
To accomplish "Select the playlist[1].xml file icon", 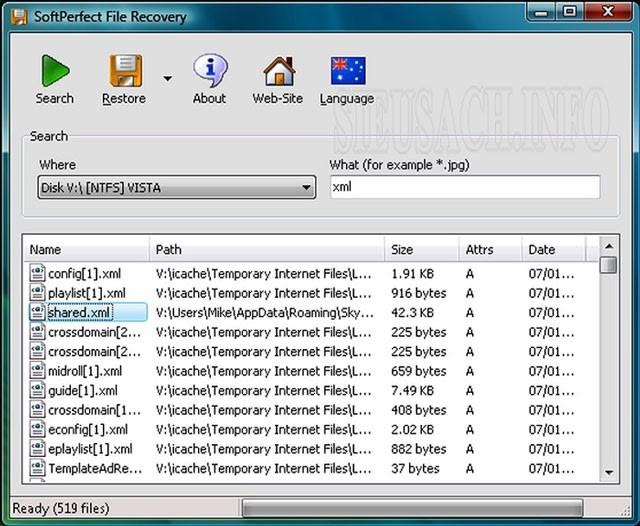I will pos(37,293).
